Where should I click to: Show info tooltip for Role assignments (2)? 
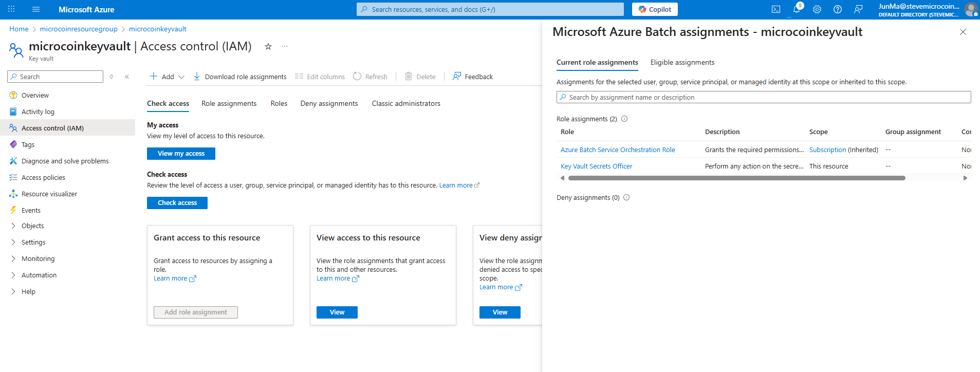[624, 119]
